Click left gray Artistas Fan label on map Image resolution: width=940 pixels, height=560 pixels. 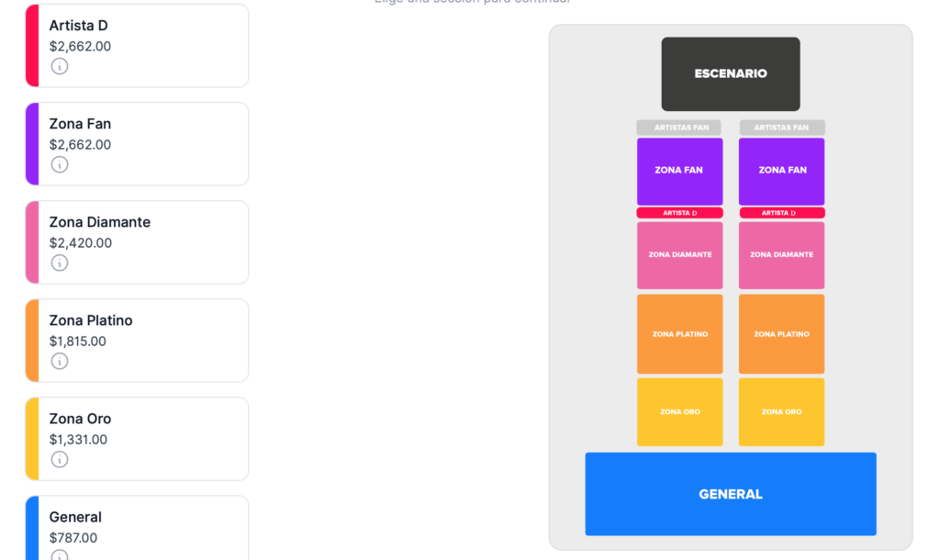pyautogui.click(x=678, y=128)
